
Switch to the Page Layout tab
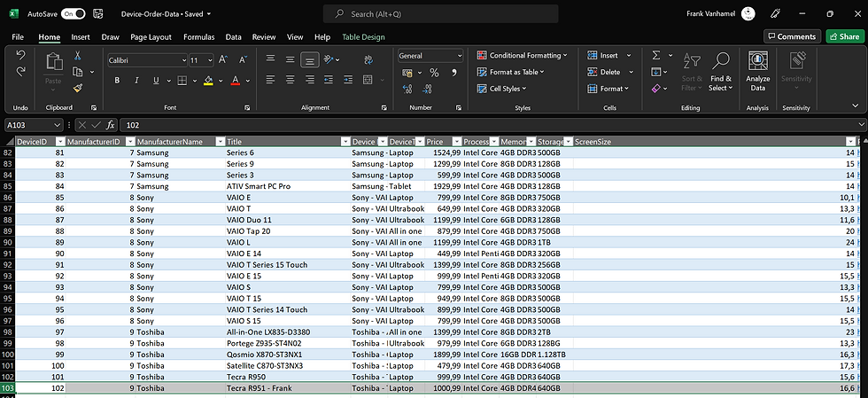click(151, 37)
